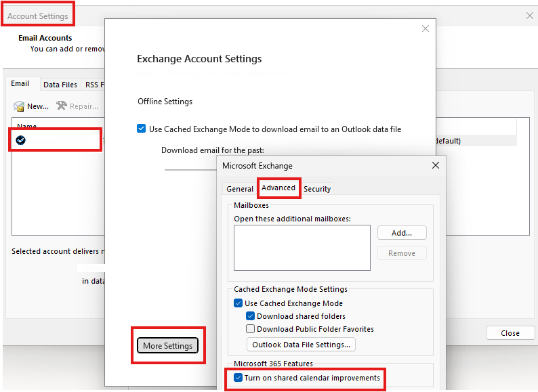The image size is (538, 392).
Task: Switch to the Security tab
Action: click(x=317, y=189)
